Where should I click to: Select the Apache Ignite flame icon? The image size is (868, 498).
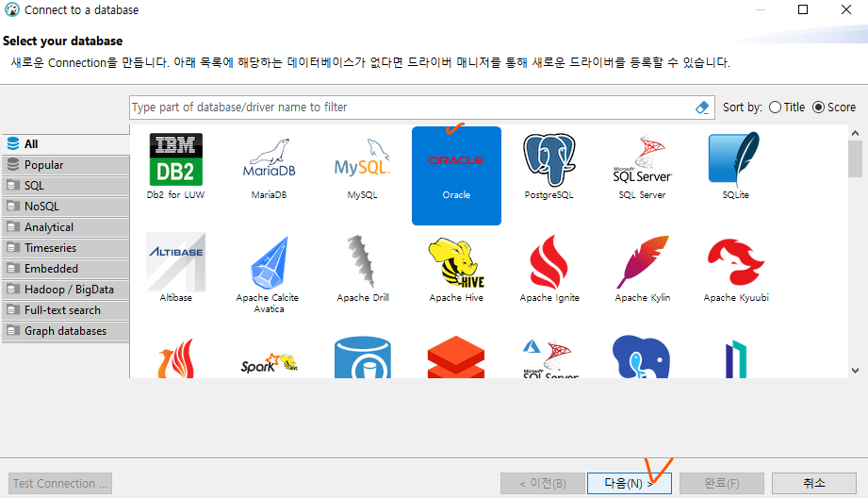pyautogui.click(x=549, y=262)
